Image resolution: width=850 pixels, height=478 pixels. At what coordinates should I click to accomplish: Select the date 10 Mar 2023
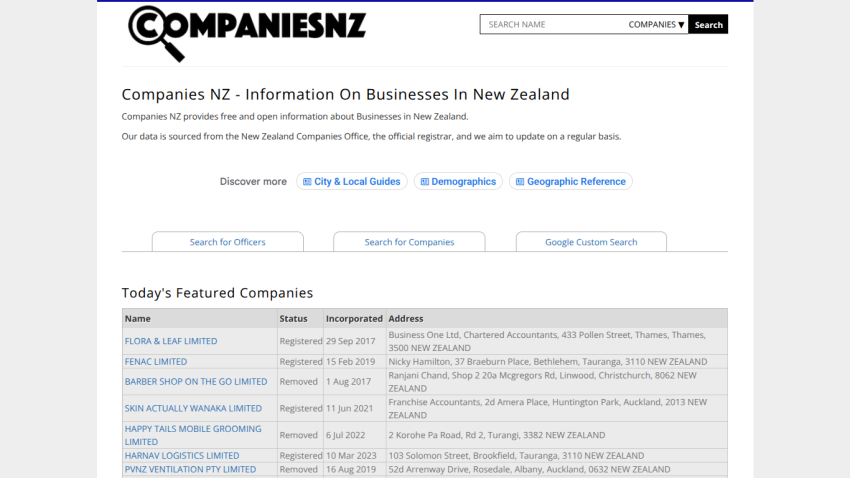click(351, 456)
